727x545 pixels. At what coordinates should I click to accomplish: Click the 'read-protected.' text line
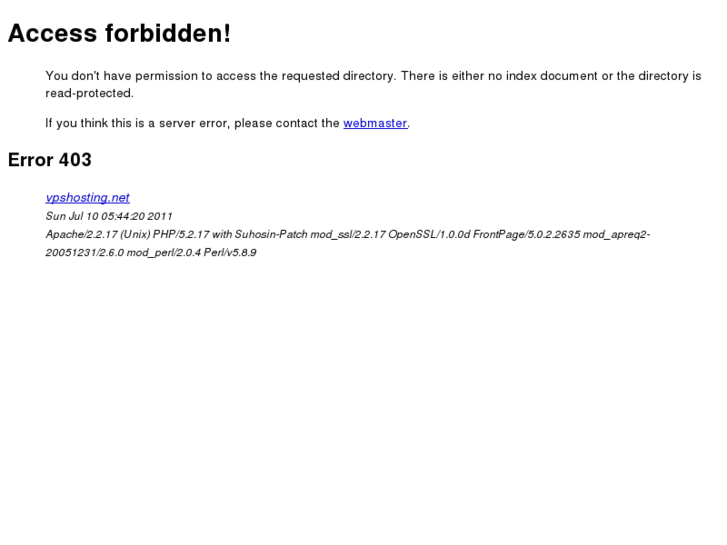(x=89, y=93)
